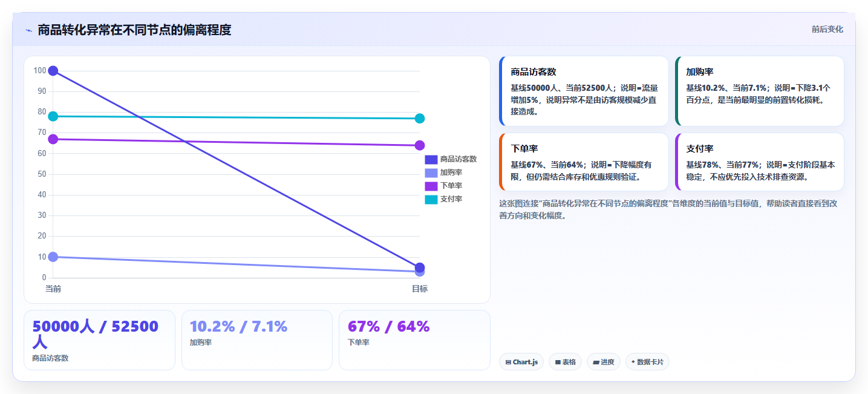
Task: Select the 数据卡片 tag chip
Action: coord(647,362)
